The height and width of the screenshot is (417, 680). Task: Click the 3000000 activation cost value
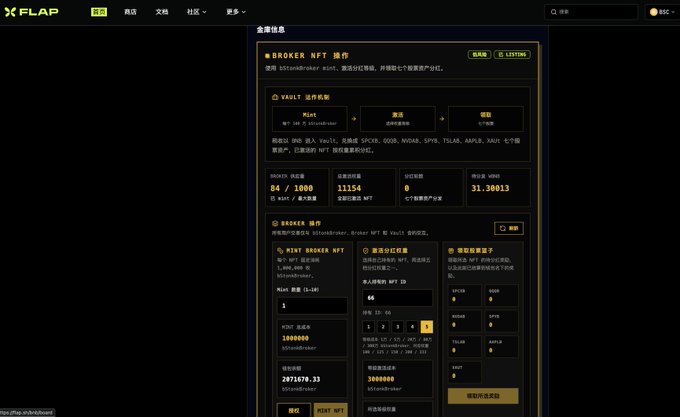point(381,379)
